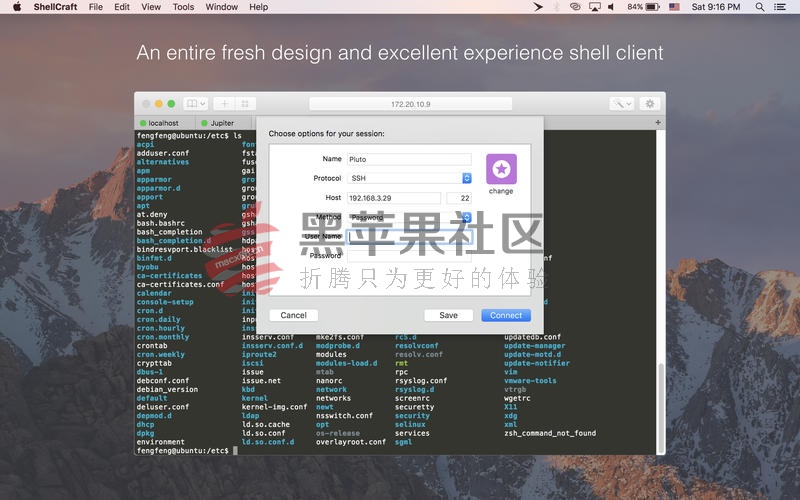Viewport: 800px width, 500px height.
Task: Click 'updatedb.conf' in terminal listing
Action: [533, 337]
